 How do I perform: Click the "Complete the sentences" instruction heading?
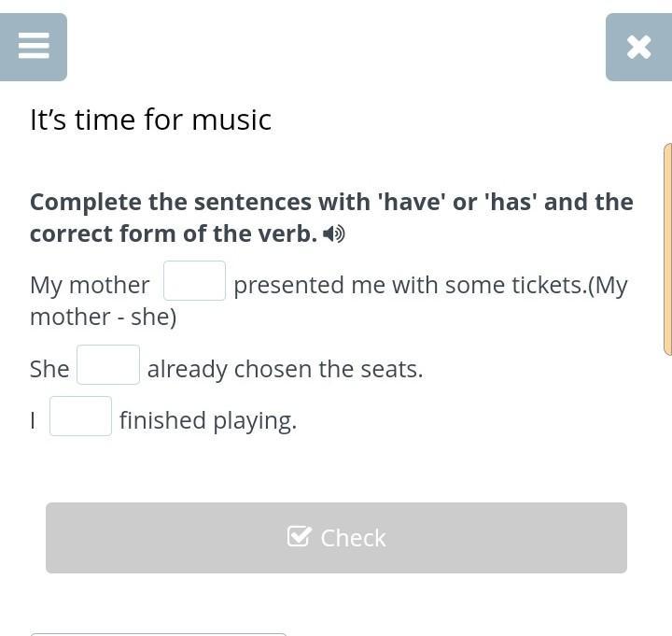331,218
